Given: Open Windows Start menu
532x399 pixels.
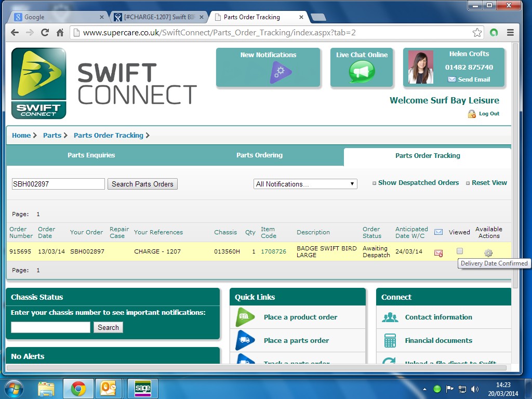Looking at the screenshot, I should [14, 389].
